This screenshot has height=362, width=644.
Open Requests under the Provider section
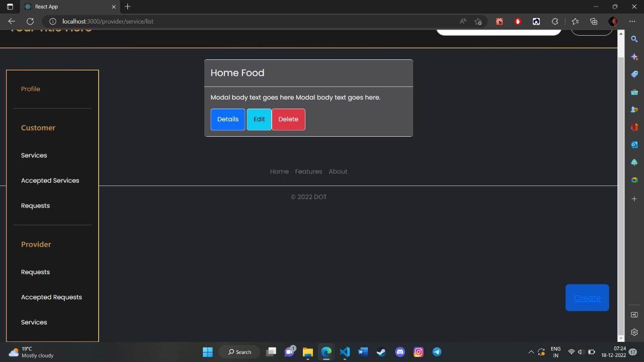pos(36,272)
